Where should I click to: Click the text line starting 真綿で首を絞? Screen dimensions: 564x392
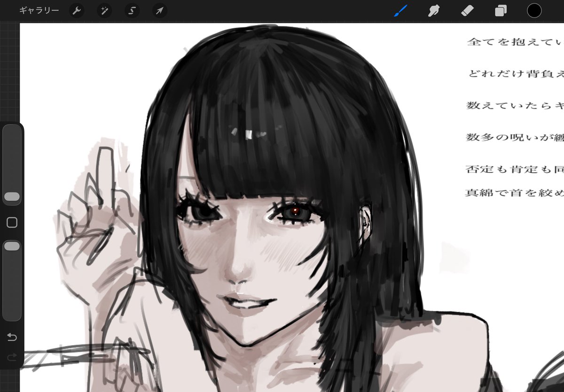(515, 193)
